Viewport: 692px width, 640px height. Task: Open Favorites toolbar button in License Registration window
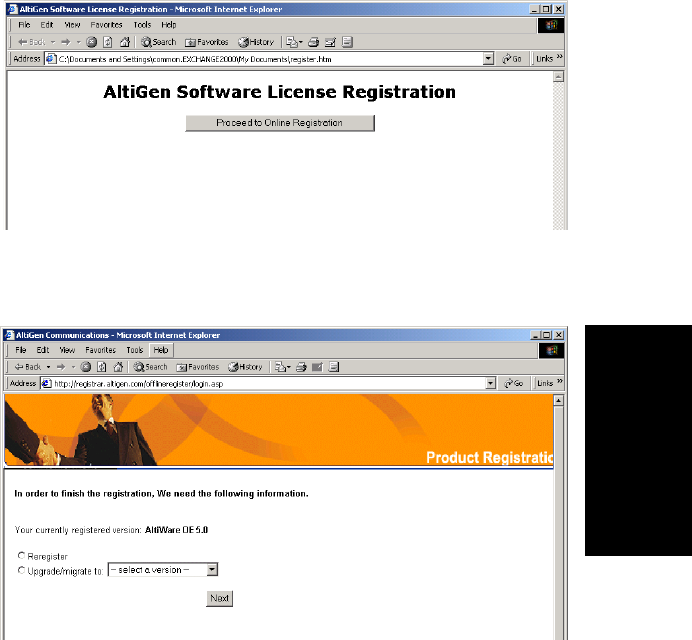207,42
